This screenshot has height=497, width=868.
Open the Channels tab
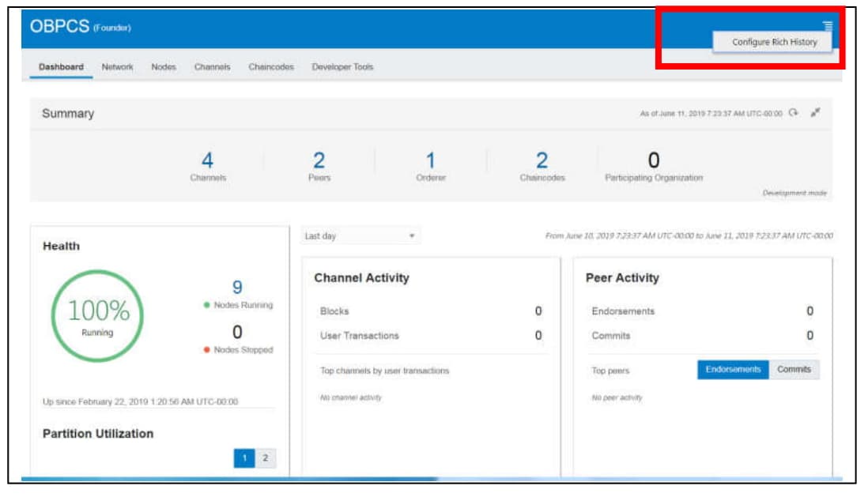212,67
